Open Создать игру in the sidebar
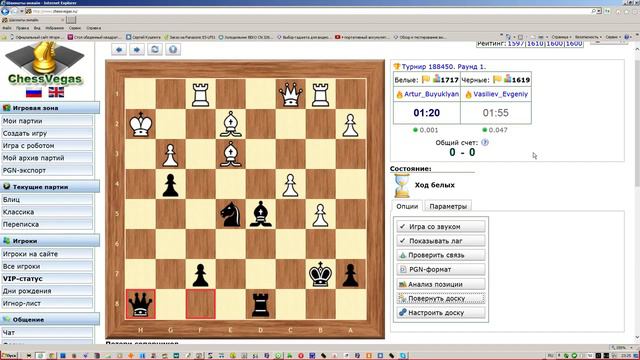Image resolution: width=640 pixels, height=360 pixels. 47,133
